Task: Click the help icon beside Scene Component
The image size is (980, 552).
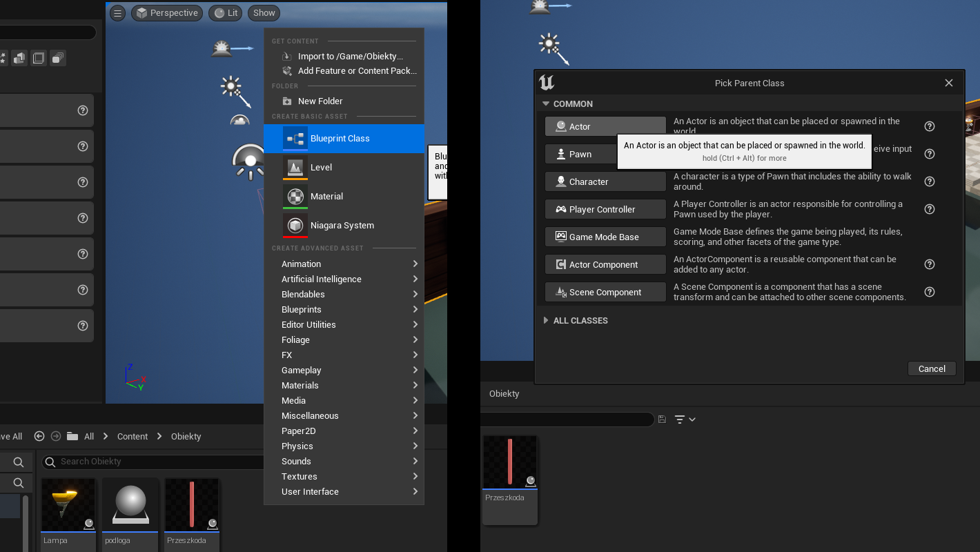Action: point(930,292)
